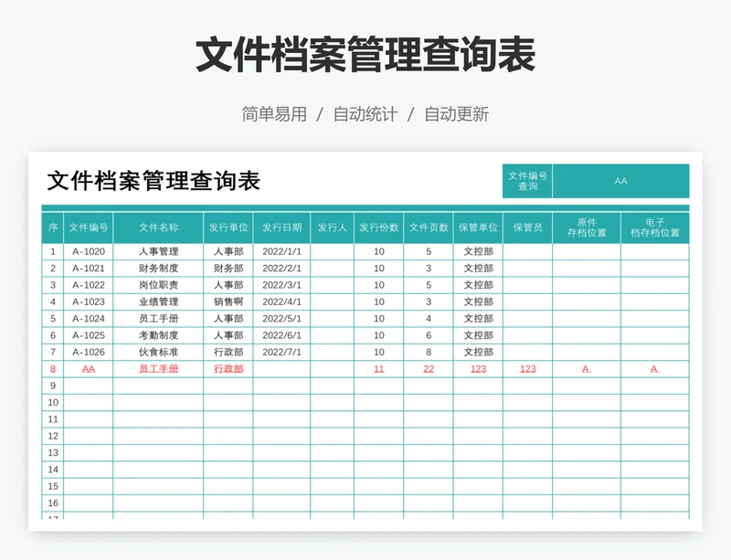Select the 电子档存档位置 column header
Image resolution: width=731 pixels, height=560 pixels.
point(655,227)
